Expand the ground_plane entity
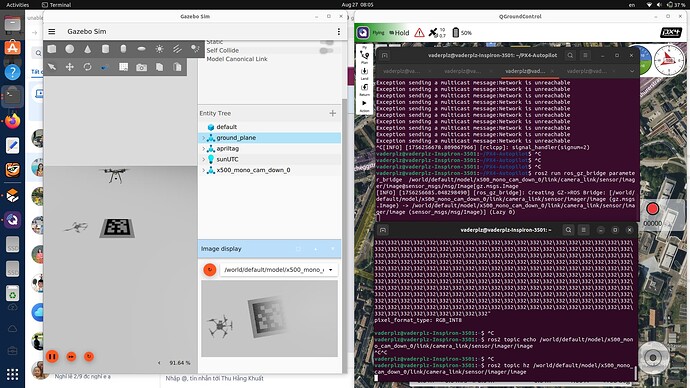Screen dimensions: 690x388 203,138
